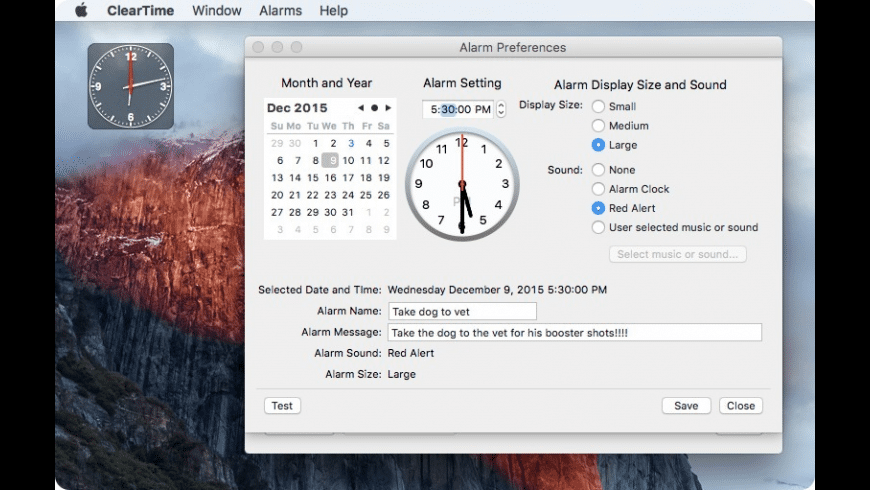Click the alarm setting analog clock face
This screenshot has width=870, height=490.
pos(462,185)
